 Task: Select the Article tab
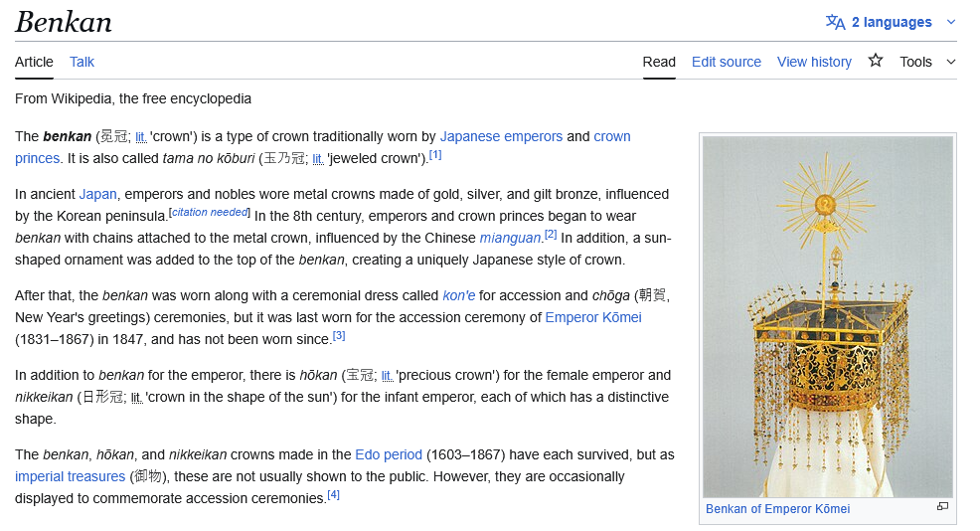pos(34,62)
